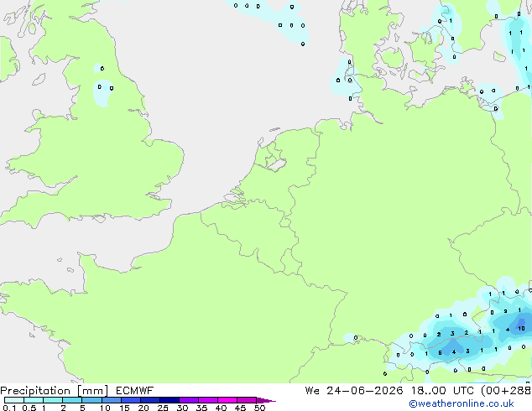This screenshot has height=411, width=532.
Task: Click the "18..00 UTC" time text
Action: pyautogui.click(x=442, y=391)
